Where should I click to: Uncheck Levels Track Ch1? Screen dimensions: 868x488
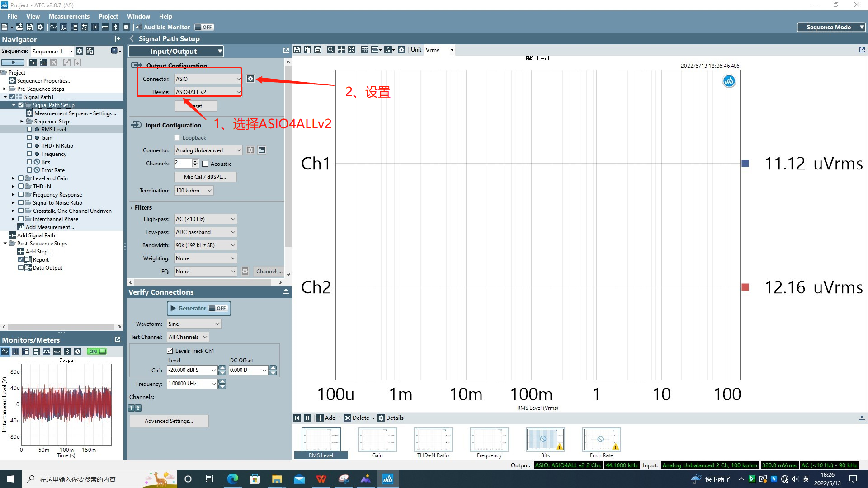tap(170, 351)
